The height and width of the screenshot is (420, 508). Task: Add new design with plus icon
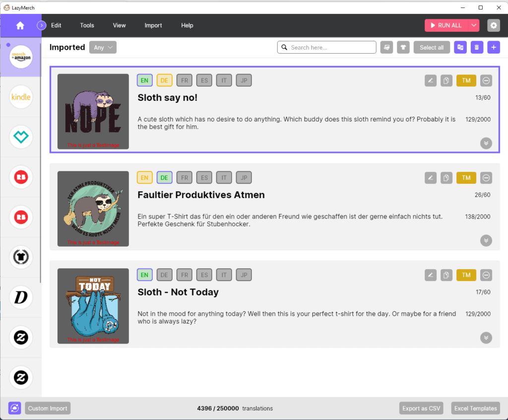tap(493, 47)
